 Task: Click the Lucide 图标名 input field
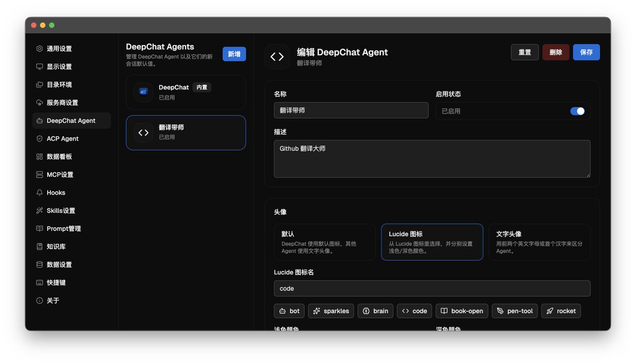click(x=432, y=289)
